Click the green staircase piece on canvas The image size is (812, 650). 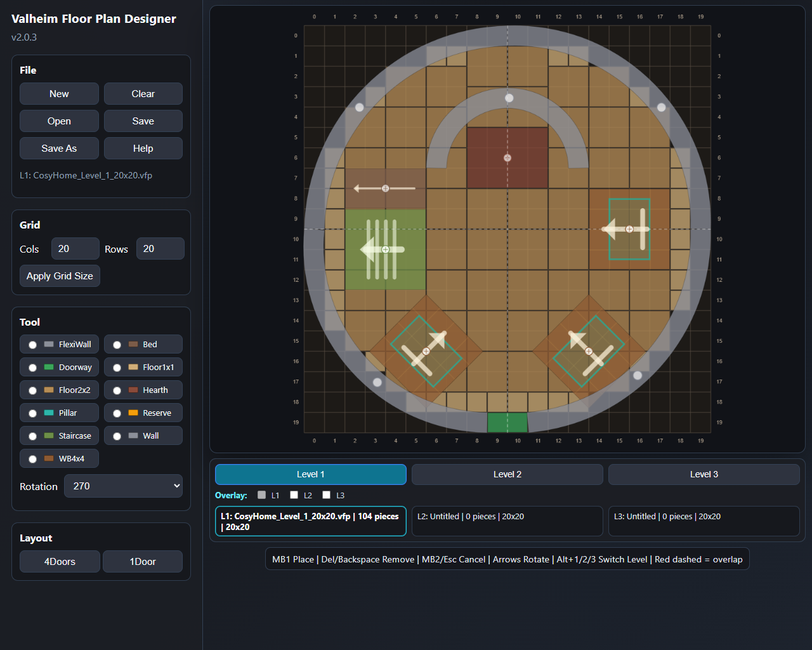point(386,249)
